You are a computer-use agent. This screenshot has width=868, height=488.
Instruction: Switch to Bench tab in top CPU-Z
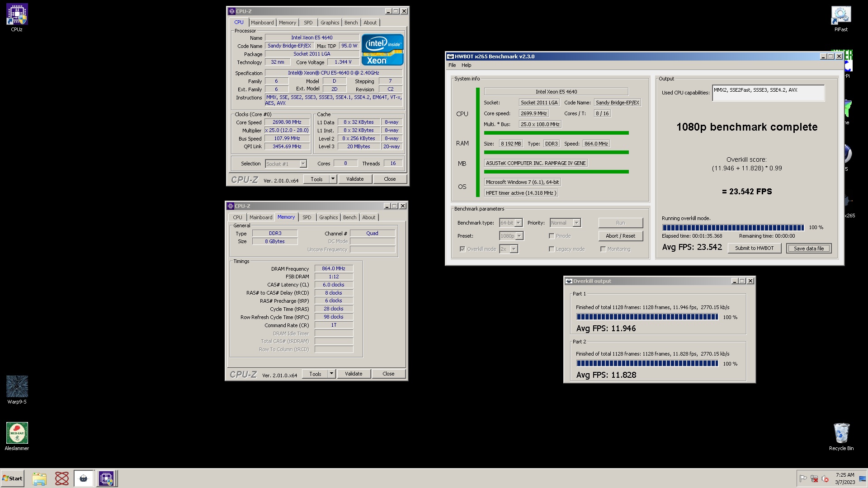[351, 23]
